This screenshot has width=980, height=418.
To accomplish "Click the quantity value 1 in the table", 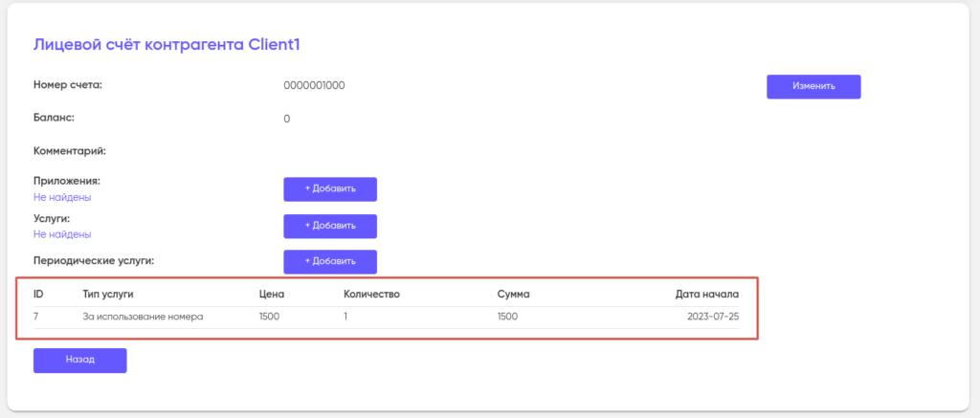I will 346,317.
